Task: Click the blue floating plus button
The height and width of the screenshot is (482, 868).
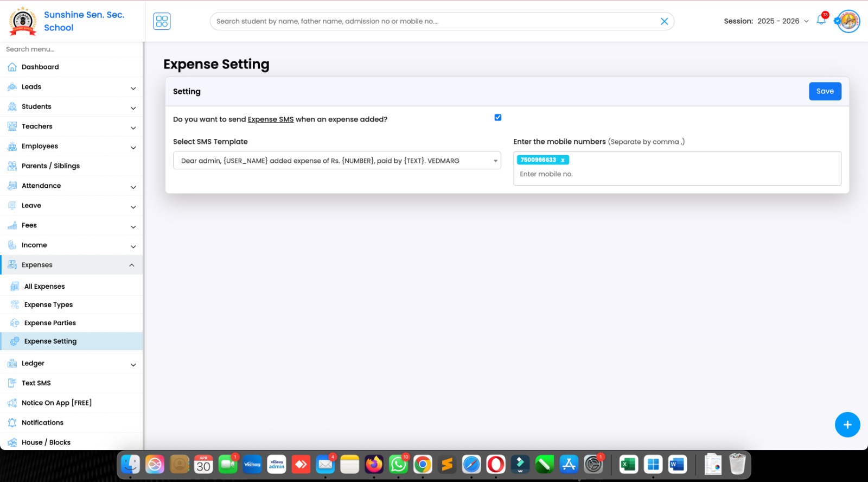Action: click(847, 424)
